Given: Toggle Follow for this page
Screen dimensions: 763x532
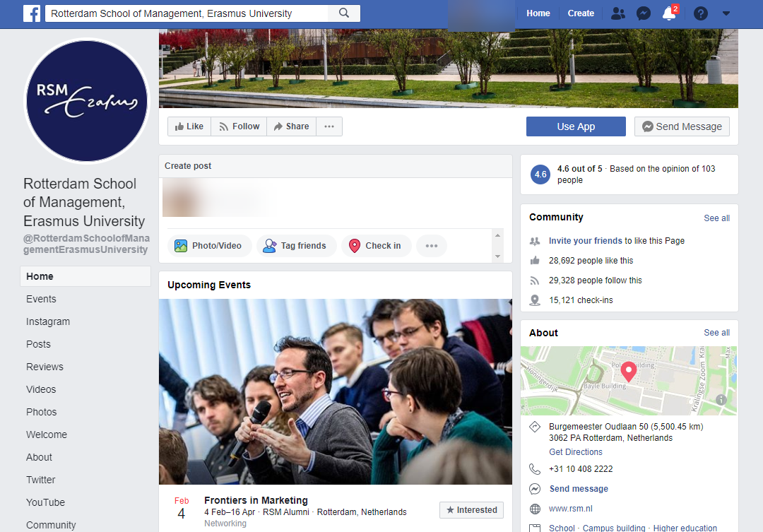Looking at the screenshot, I should click(x=239, y=126).
